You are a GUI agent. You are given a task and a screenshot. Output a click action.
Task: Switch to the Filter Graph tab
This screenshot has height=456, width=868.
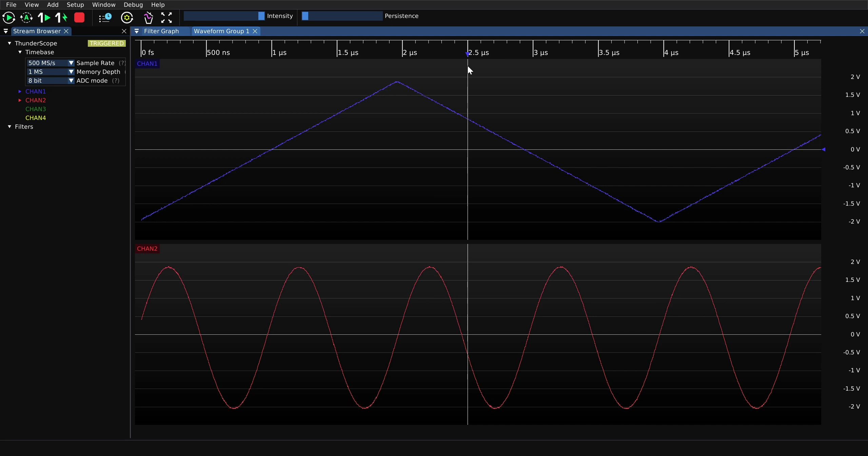click(x=161, y=31)
